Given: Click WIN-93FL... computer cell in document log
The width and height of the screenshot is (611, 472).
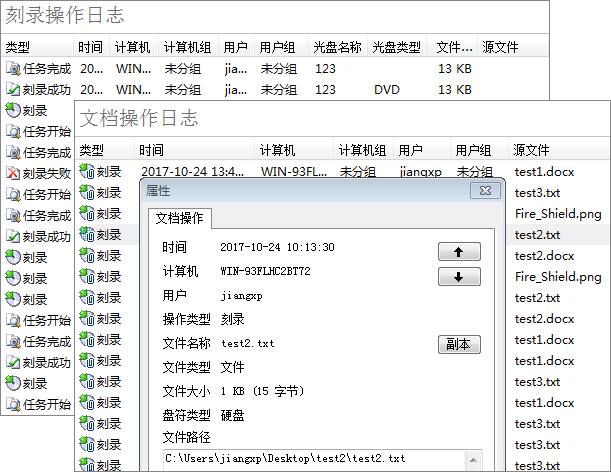Looking at the screenshot, I should pos(294,172).
